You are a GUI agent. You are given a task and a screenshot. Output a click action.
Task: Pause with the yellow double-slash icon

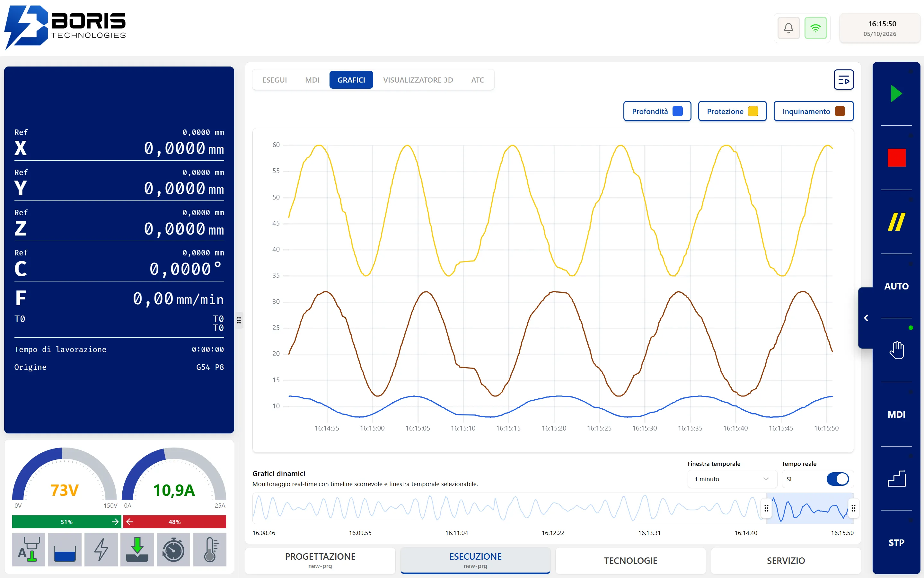[896, 222]
